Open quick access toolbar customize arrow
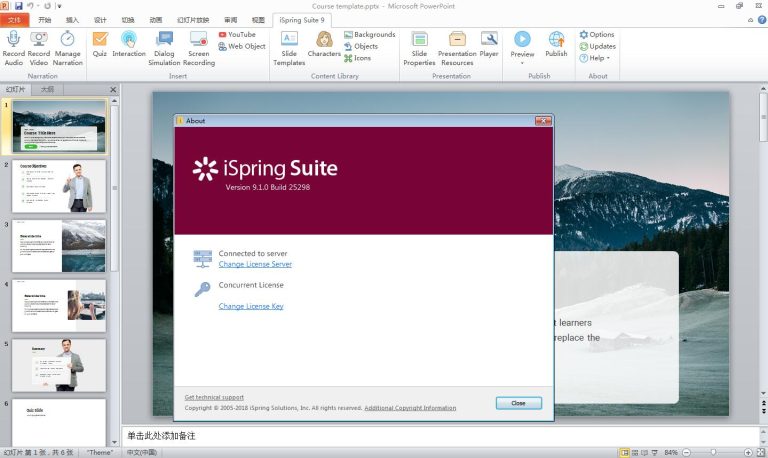The image size is (768, 458). 59,6
